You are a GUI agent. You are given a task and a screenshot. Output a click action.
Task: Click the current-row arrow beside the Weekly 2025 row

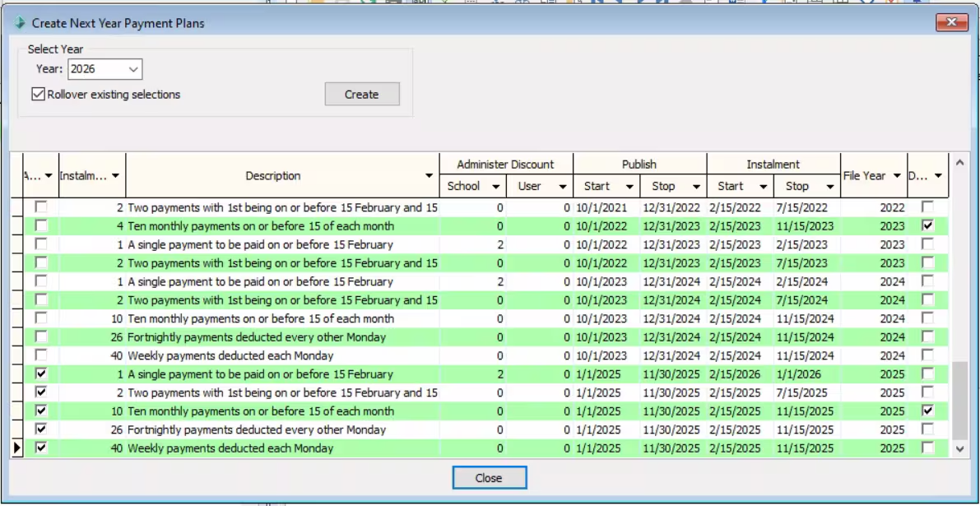(17, 448)
